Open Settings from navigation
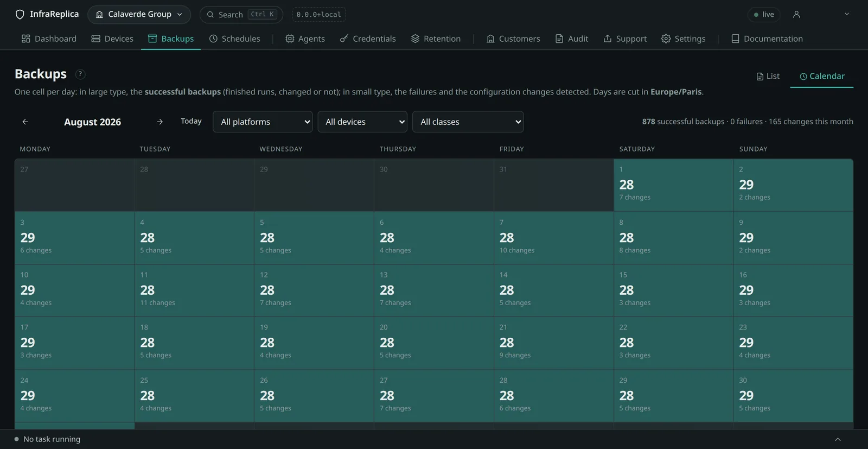868x449 pixels. click(x=684, y=39)
